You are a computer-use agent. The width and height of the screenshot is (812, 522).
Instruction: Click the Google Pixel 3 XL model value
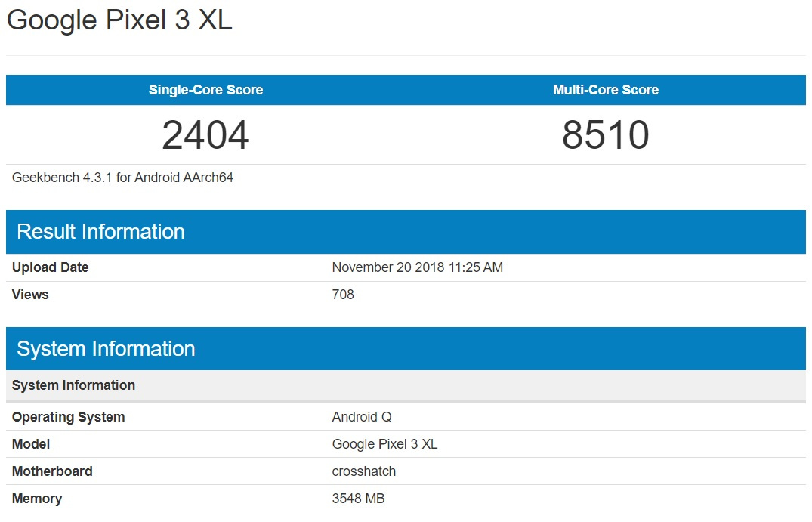tap(384, 444)
